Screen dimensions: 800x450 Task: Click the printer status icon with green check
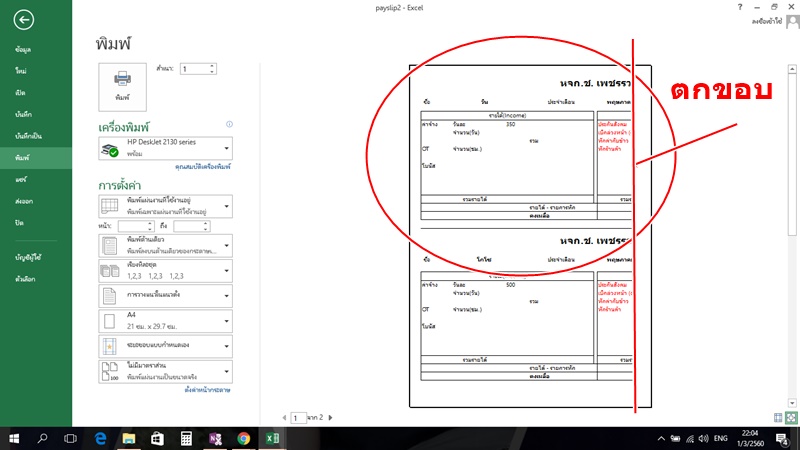[x=110, y=150]
